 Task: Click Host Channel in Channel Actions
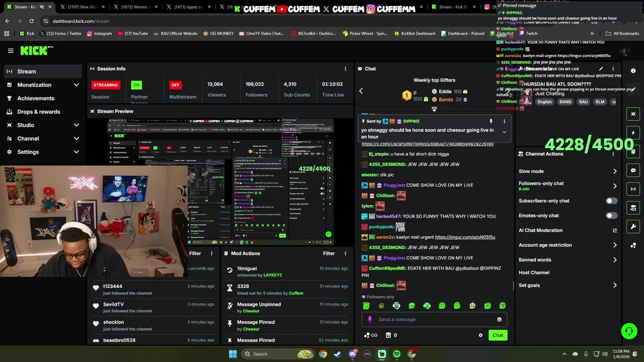point(534,273)
